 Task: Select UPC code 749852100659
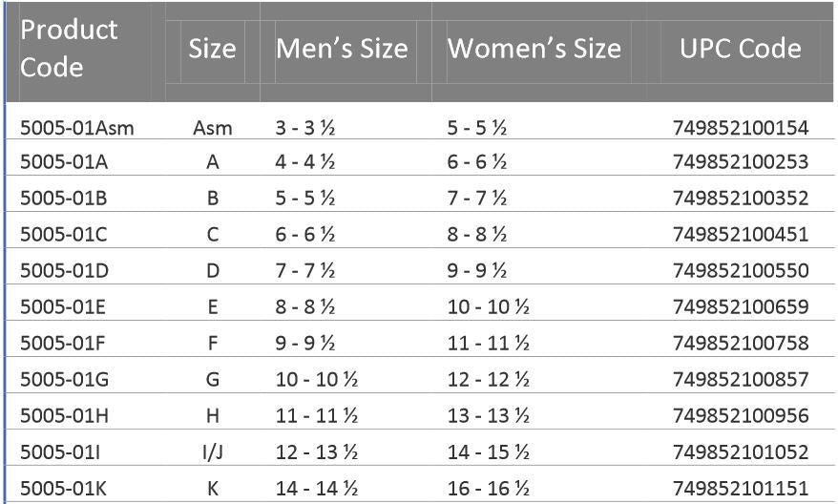pos(741,307)
